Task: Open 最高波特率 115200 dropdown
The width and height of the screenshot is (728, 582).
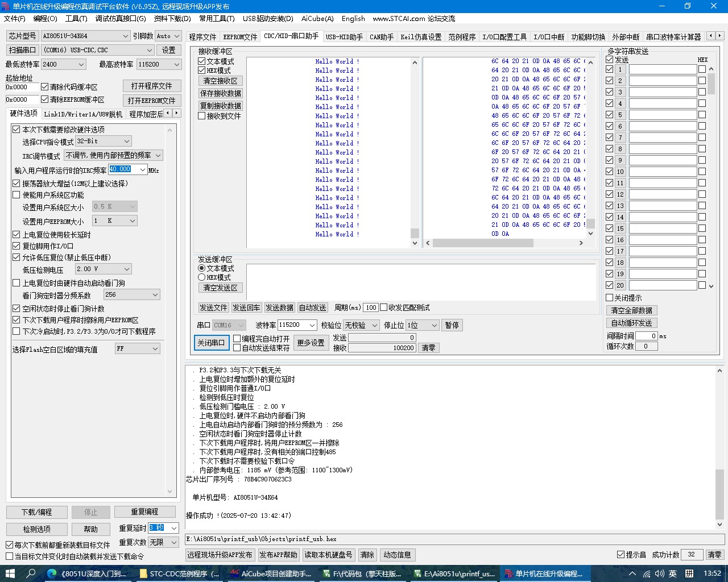Action: pos(159,64)
